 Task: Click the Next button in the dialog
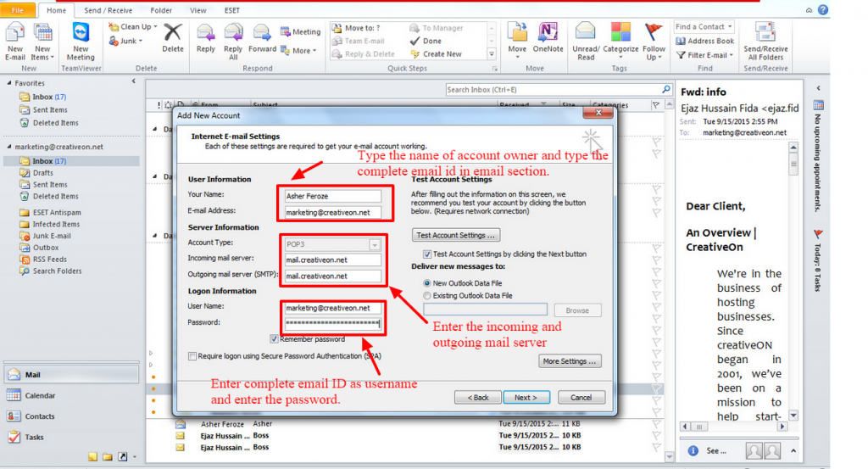[526, 398]
